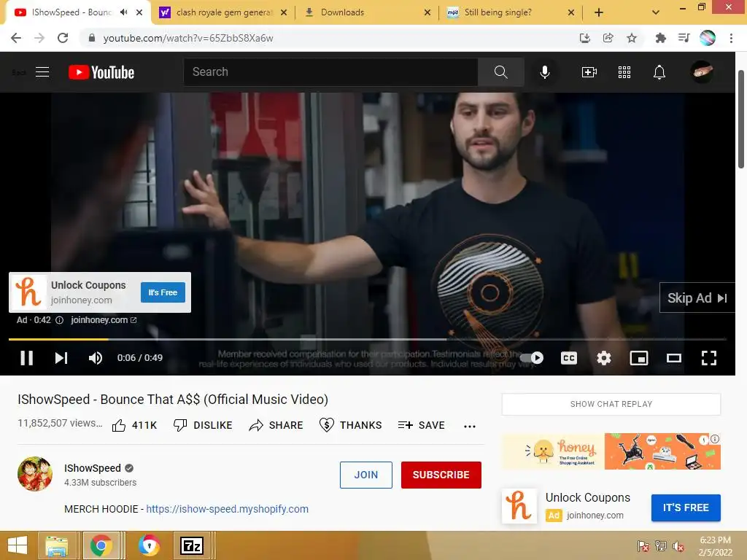Image resolution: width=747 pixels, height=560 pixels.
Task: Open the ishow-speed.myshopify.com merch link
Action: (228, 509)
